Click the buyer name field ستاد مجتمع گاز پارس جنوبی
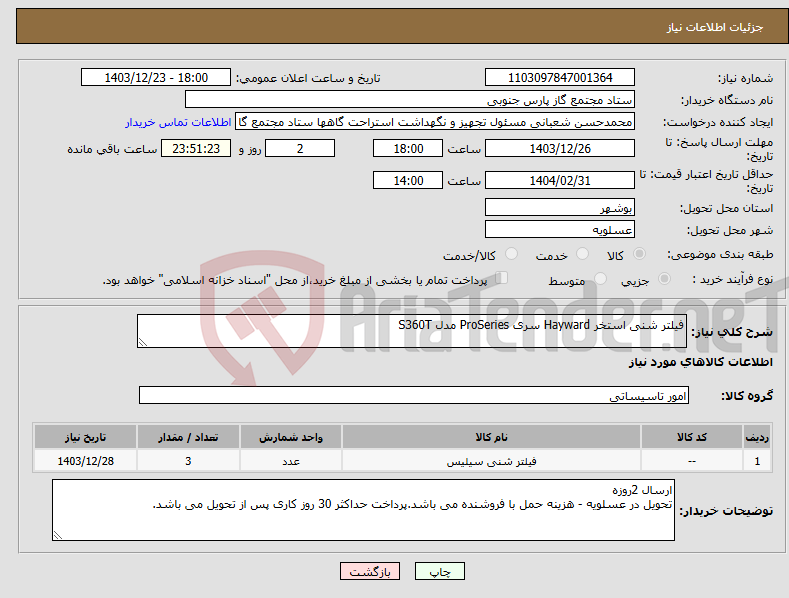Screen dimensions: 789x598 tap(410, 100)
